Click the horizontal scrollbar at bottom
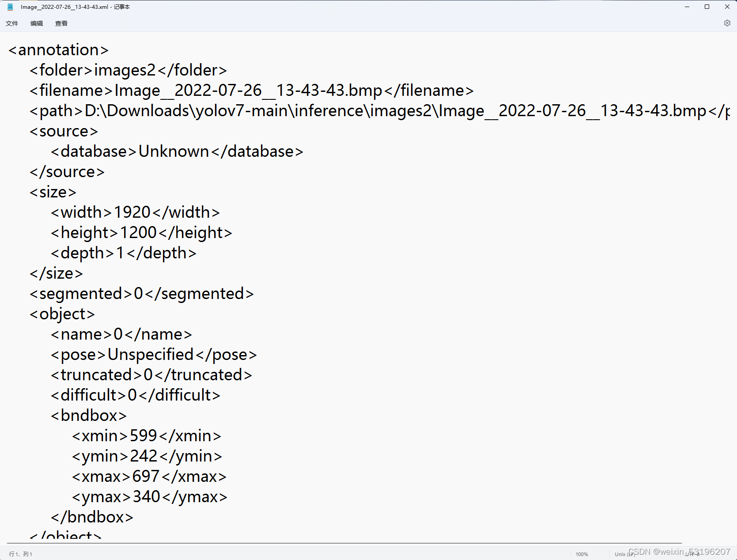Image resolution: width=737 pixels, height=560 pixels. [x=344, y=543]
